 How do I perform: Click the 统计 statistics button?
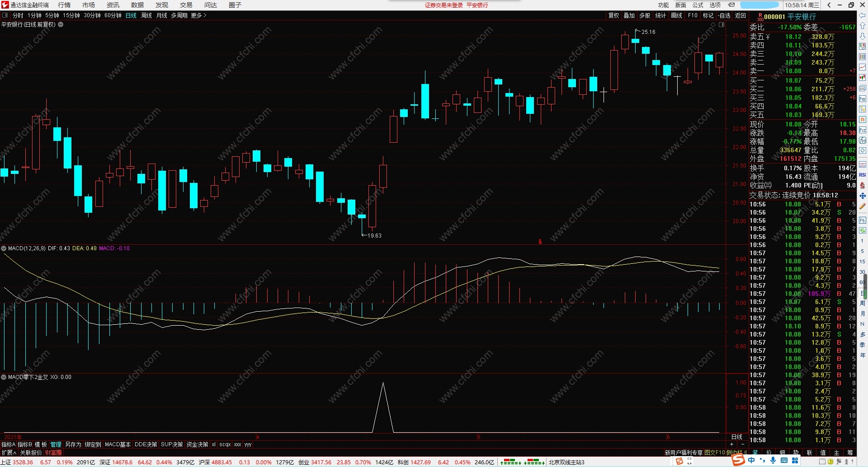pyautogui.click(x=660, y=15)
